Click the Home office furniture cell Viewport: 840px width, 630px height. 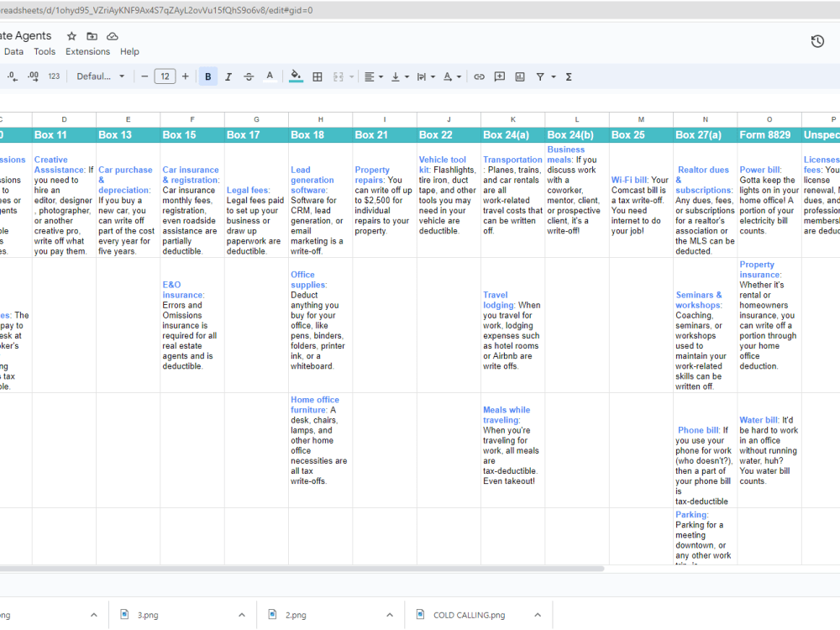pos(320,450)
